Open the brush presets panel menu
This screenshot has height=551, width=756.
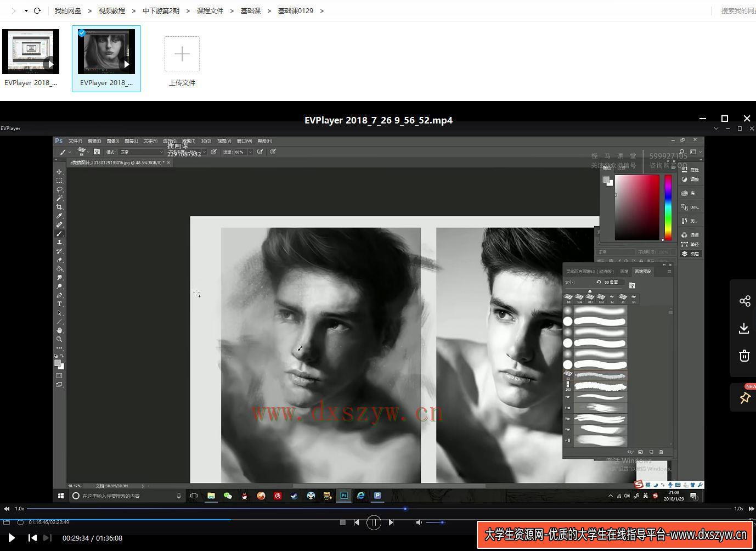click(669, 271)
